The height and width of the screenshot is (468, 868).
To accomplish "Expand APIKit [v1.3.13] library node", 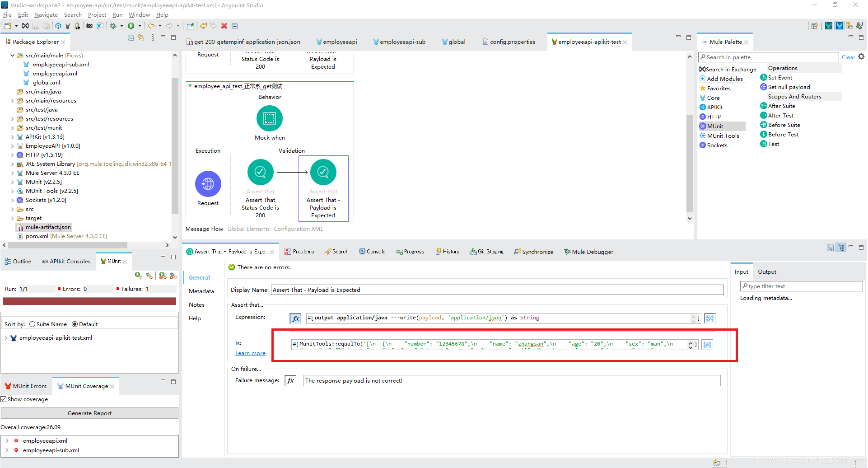I will click(12, 137).
